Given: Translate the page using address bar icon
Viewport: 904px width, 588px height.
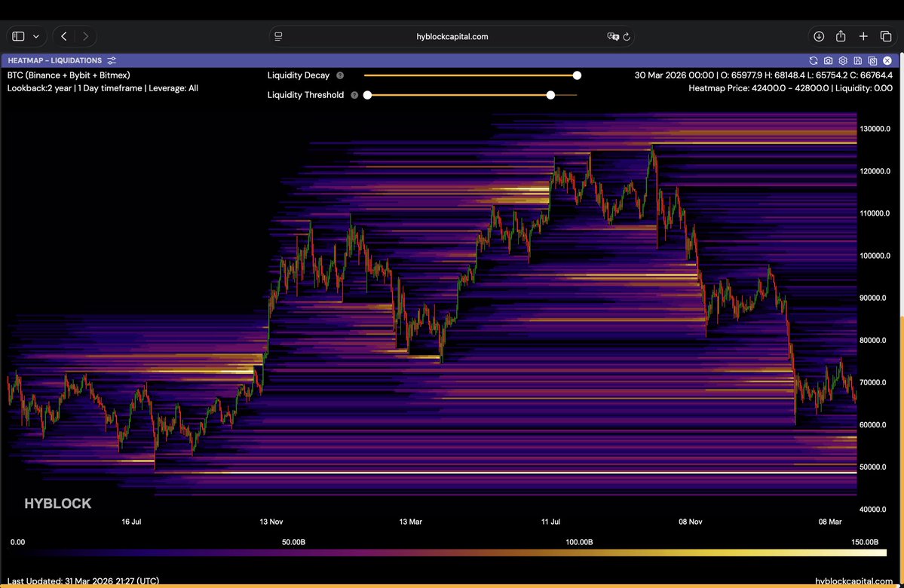Looking at the screenshot, I should [x=613, y=36].
